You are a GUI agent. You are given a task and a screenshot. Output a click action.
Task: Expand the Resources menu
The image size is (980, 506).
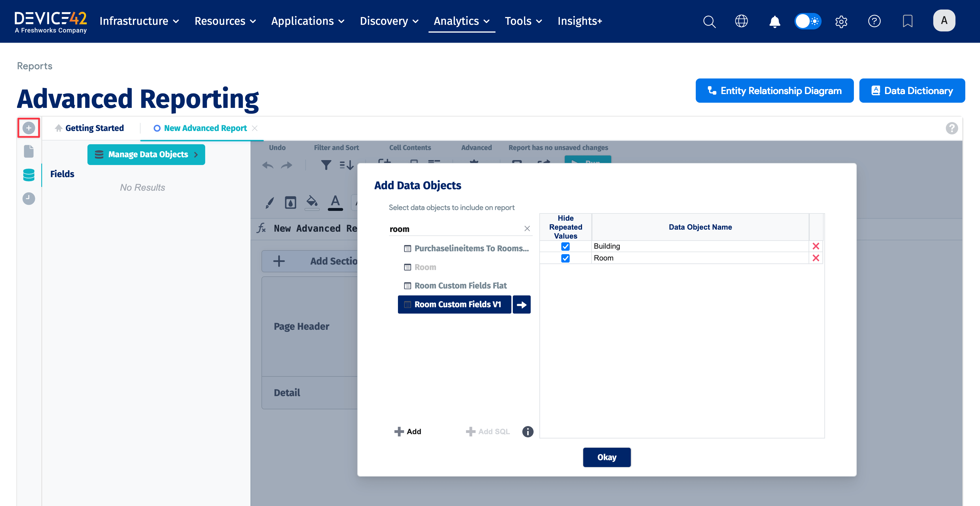[225, 21]
